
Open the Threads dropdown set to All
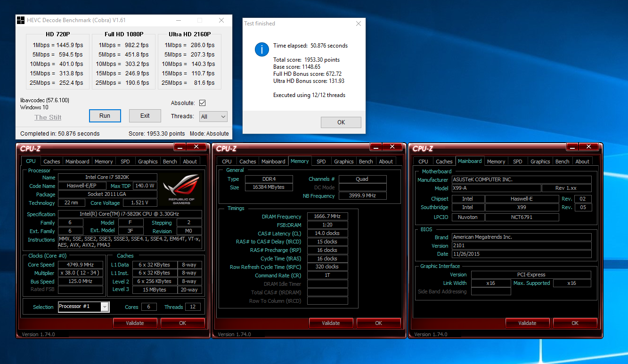click(x=213, y=116)
